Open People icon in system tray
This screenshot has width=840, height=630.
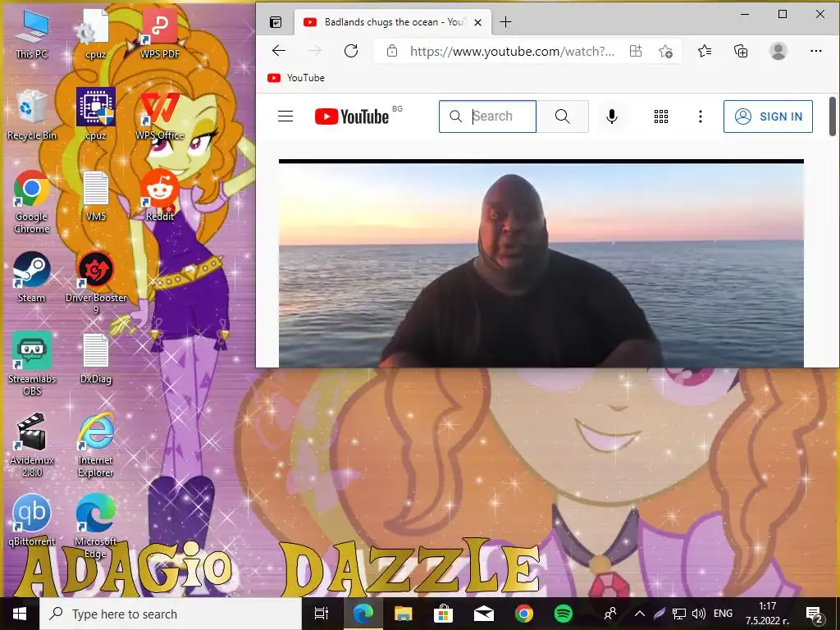pyautogui.click(x=610, y=614)
